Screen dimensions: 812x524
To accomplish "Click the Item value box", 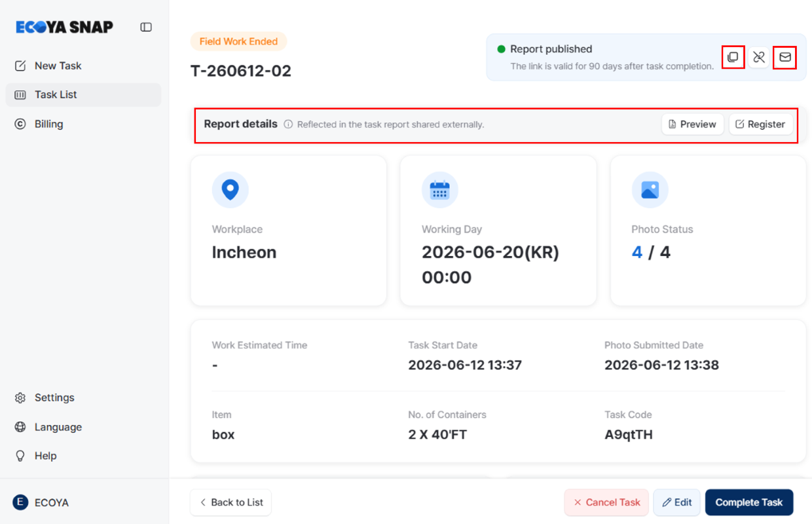I will coord(223,434).
